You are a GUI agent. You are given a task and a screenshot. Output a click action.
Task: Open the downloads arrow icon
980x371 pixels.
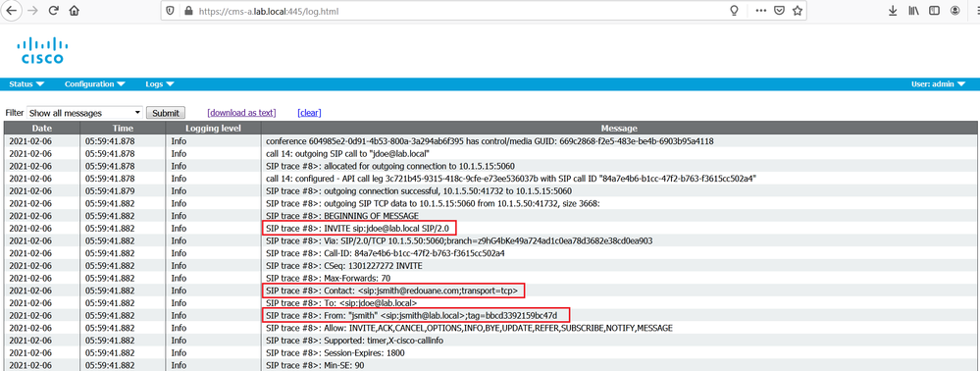893,11
